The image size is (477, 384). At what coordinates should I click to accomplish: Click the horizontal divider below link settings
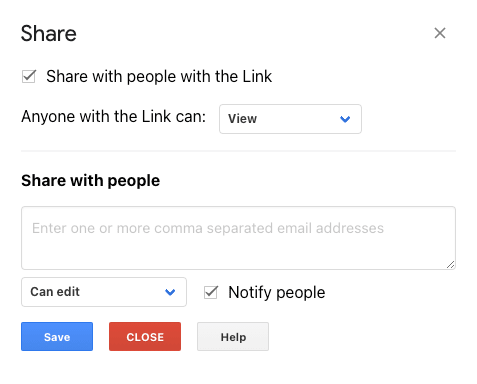click(238, 151)
